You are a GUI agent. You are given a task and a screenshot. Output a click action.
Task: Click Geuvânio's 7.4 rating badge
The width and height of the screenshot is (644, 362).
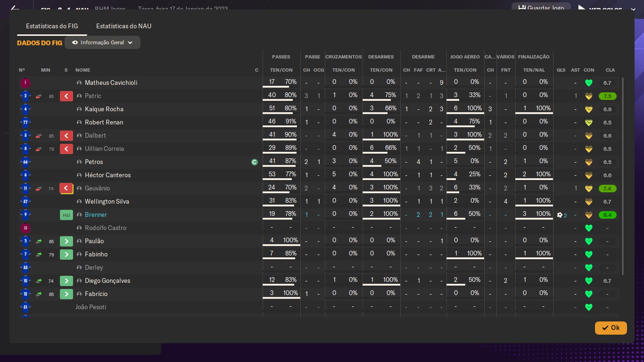point(607,189)
